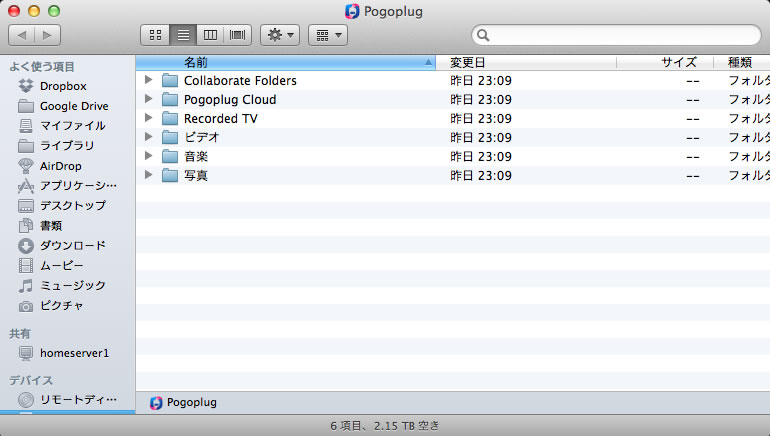Click the よく使う項目 sidebar heading
This screenshot has height=436, width=770.
[42, 67]
